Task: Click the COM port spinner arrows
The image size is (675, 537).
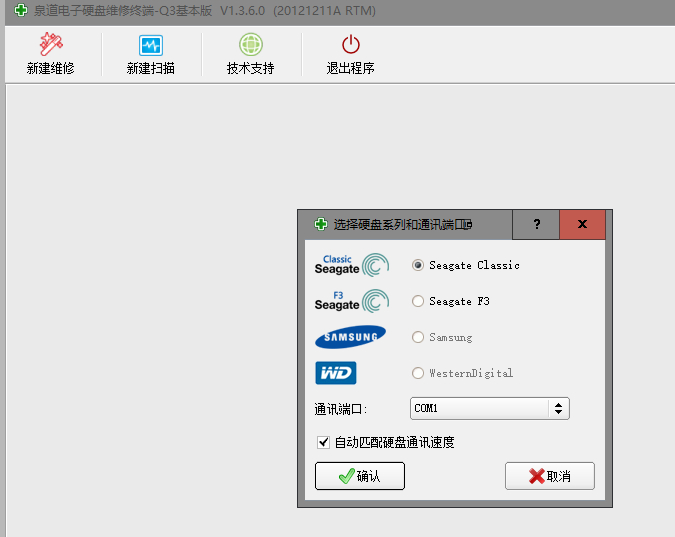Action: 558,408
